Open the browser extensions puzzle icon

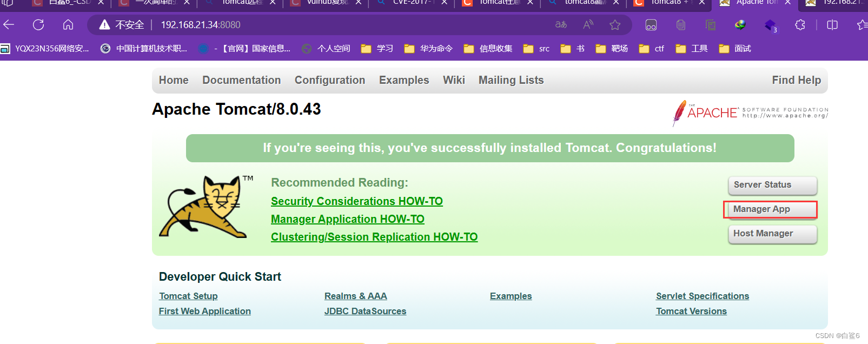800,25
